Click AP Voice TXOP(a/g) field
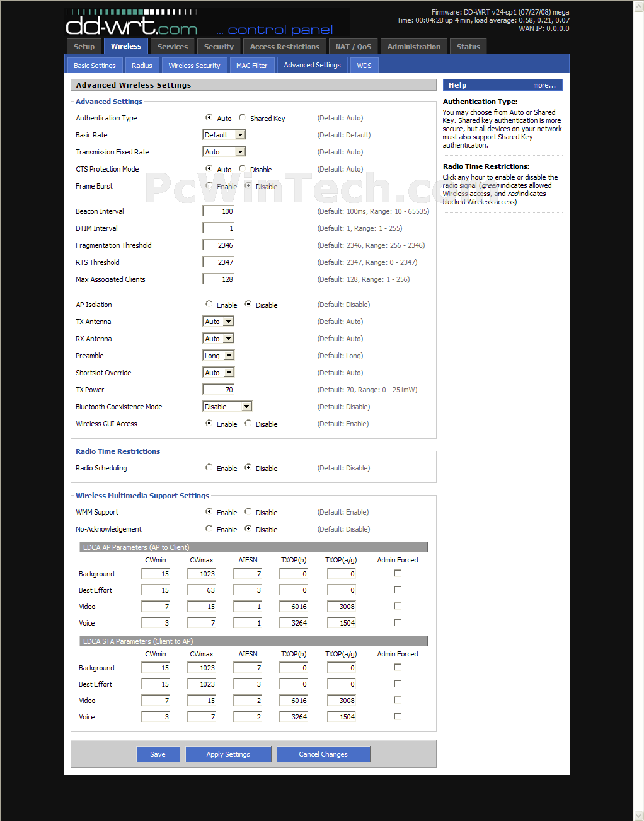This screenshot has height=821, width=644. (x=342, y=623)
